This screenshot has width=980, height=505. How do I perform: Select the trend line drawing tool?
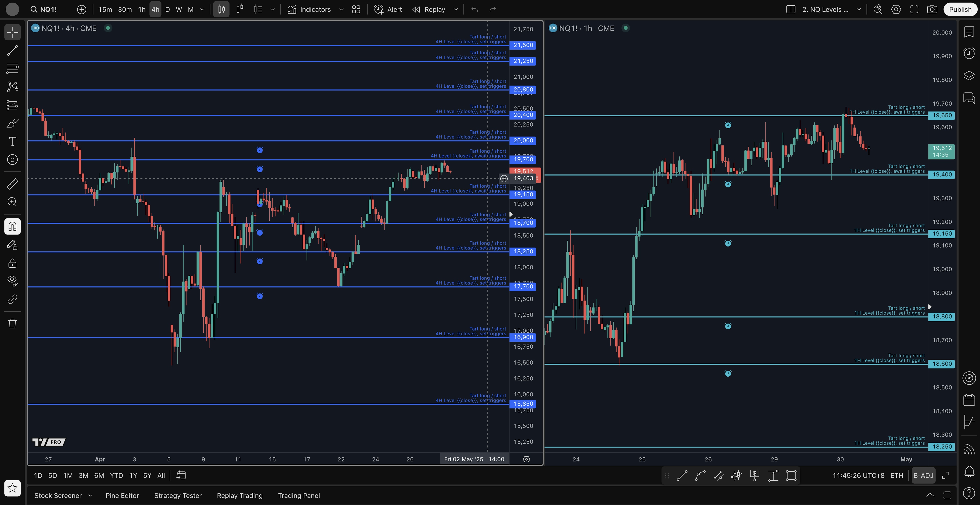[12, 51]
